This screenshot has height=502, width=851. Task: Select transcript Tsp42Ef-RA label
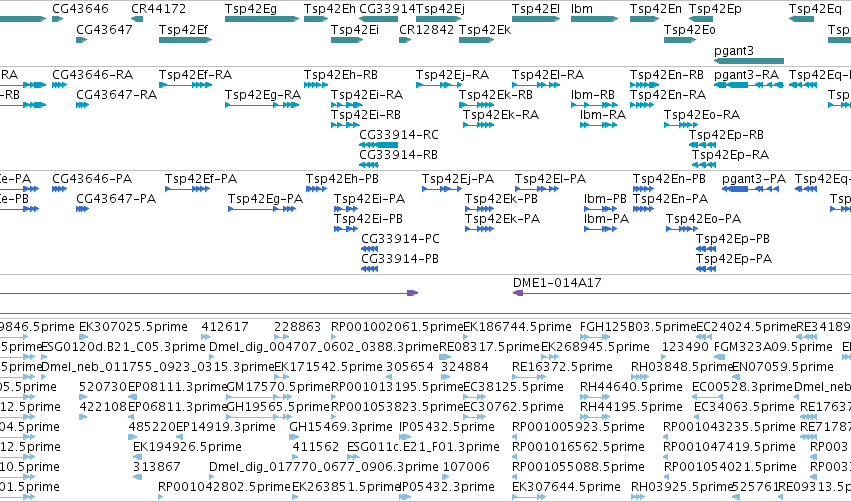pyautogui.click(x=195, y=75)
